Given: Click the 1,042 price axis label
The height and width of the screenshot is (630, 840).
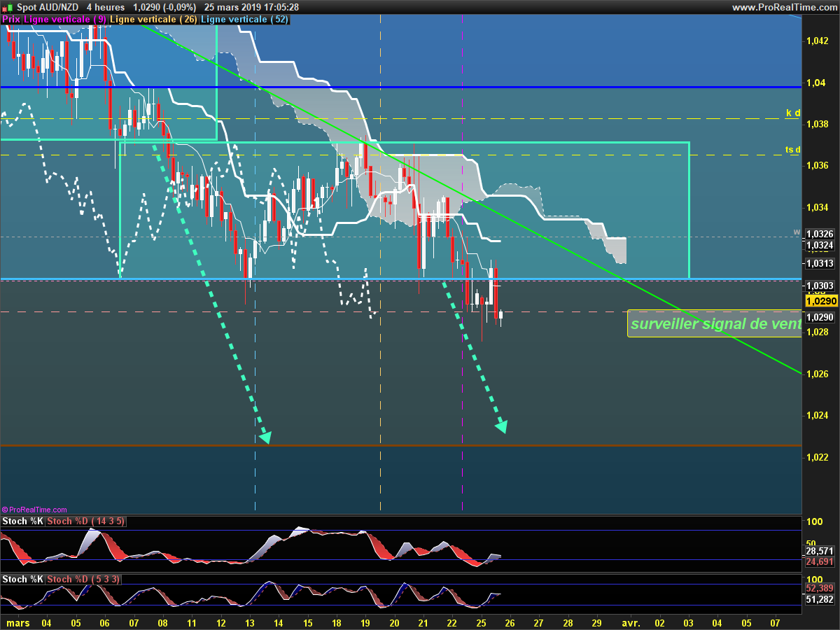Looking at the screenshot, I should click(818, 41).
